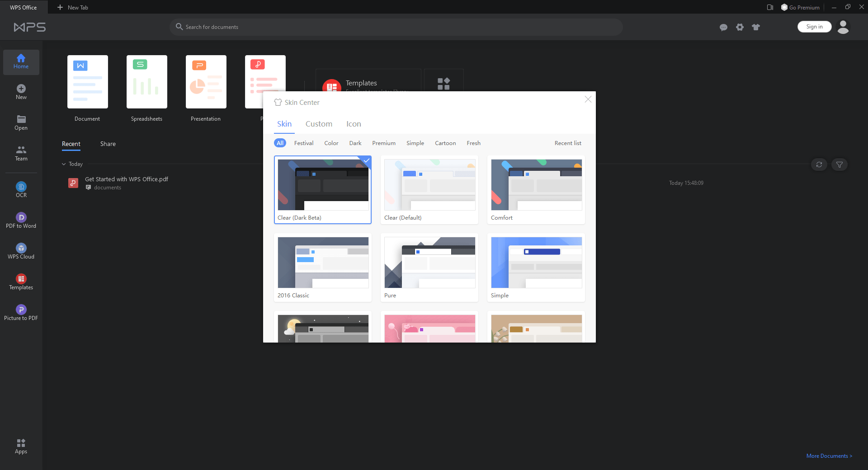Switch to the Custom tab
Image resolution: width=868 pixels, height=470 pixels.
click(319, 124)
